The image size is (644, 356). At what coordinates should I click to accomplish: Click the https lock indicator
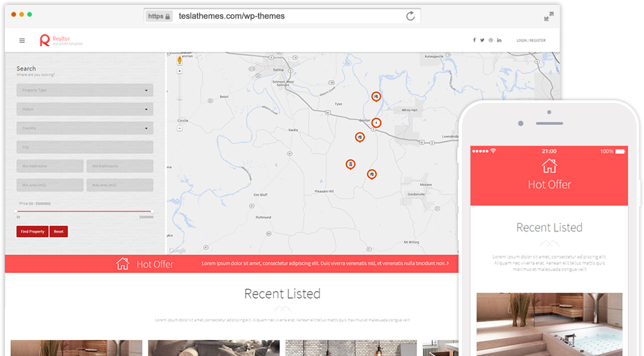[x=158, y=16]
